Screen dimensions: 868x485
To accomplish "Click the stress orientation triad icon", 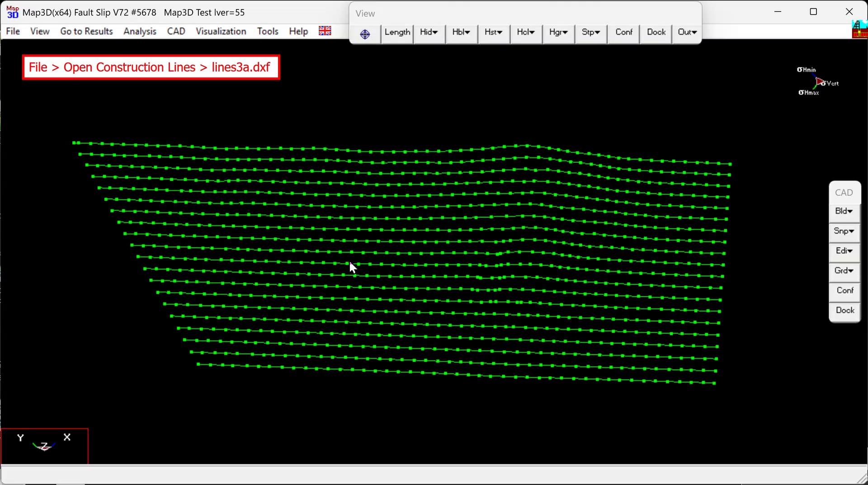I will click(x=818, y=82).
